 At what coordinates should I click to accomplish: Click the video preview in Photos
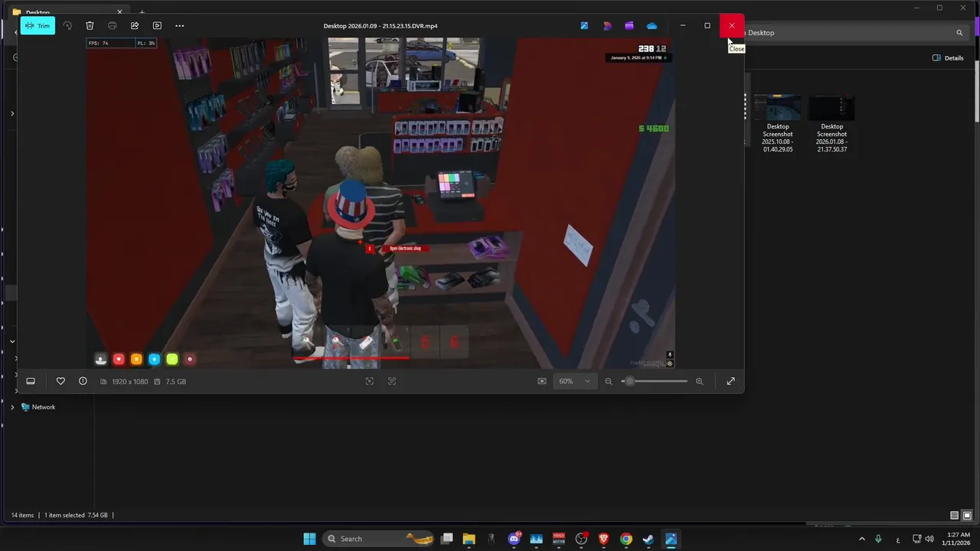pyautogui.click(x=381, y=203)
